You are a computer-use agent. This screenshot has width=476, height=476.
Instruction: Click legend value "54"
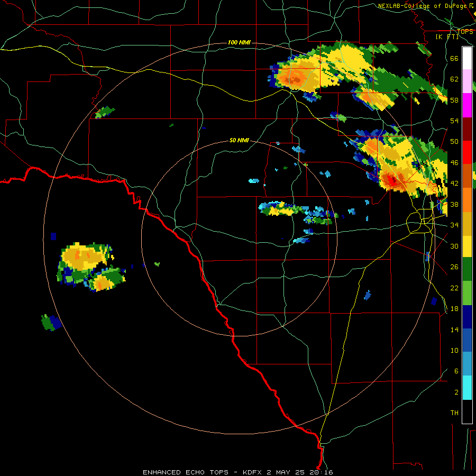[454, 121]
